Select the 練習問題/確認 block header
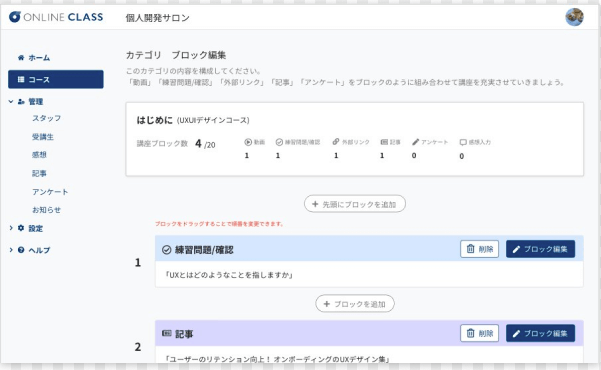The width and height of the screenshot is (601, 370). point(369,248)
